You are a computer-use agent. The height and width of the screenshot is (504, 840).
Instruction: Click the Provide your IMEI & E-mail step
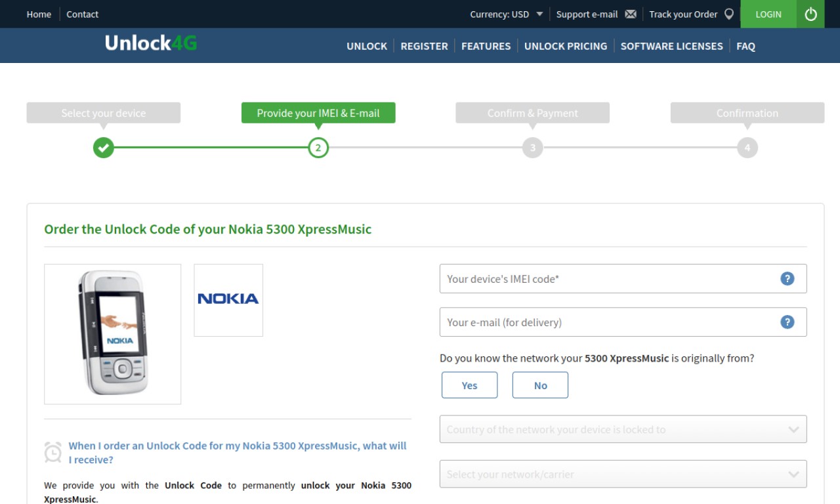(318, 113)
